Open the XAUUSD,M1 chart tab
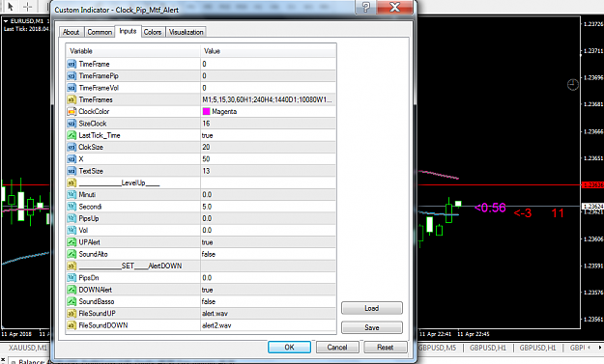This screenshot has width=604, height=364. coord(27,348)
